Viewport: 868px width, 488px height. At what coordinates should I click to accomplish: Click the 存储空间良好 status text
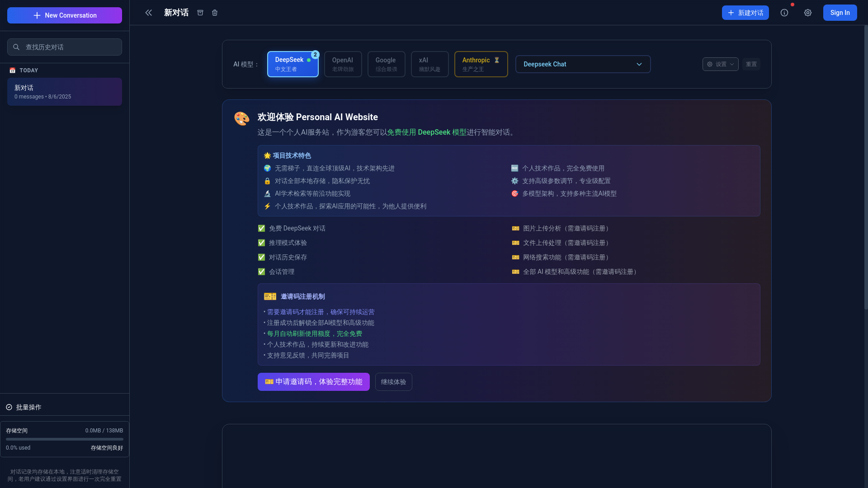107,448
